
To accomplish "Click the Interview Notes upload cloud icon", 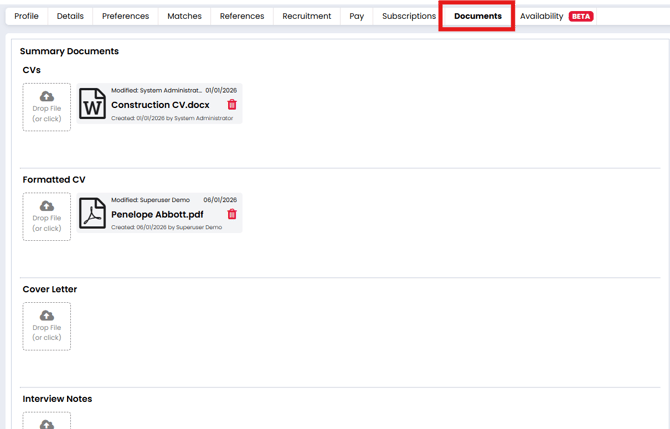I will point(47,424).
